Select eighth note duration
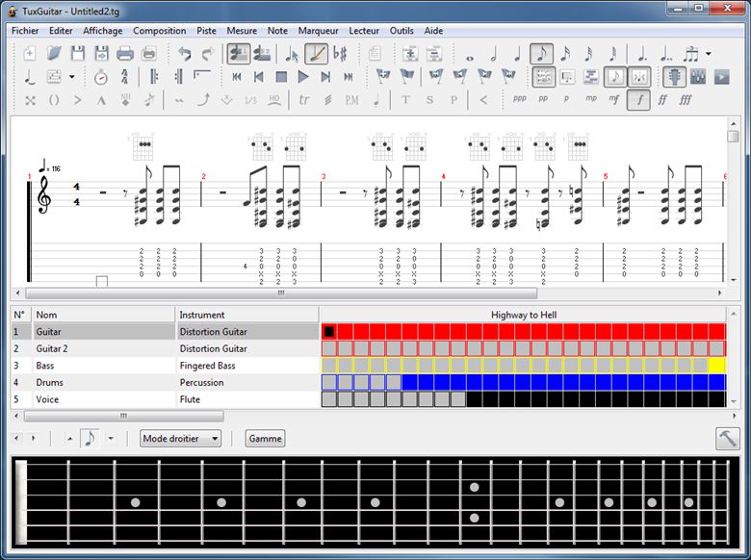The height and width of the screenshot is (560, 751). [542, 54]
